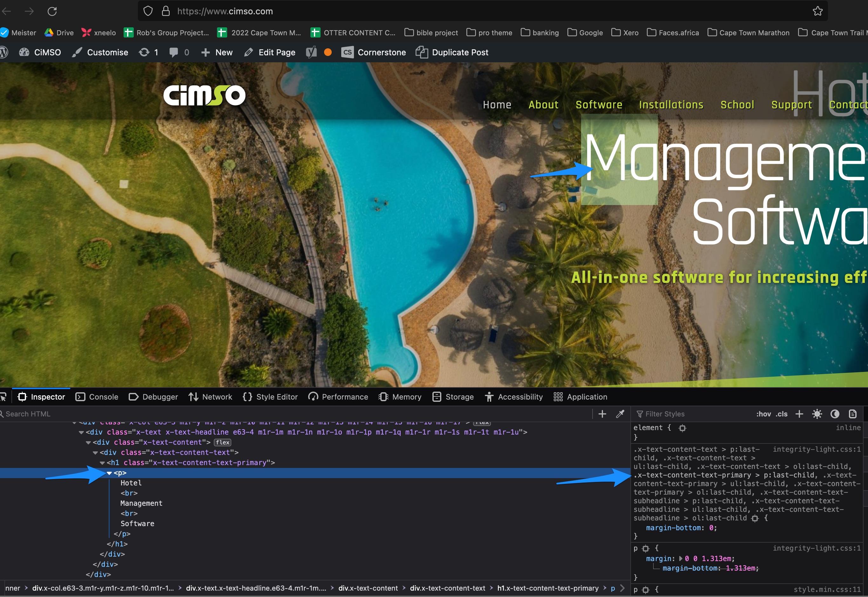The height and width of the screenshot is (597, 868).
Task: Toggle light color scheme simulation
Action: tap(817, 414)
